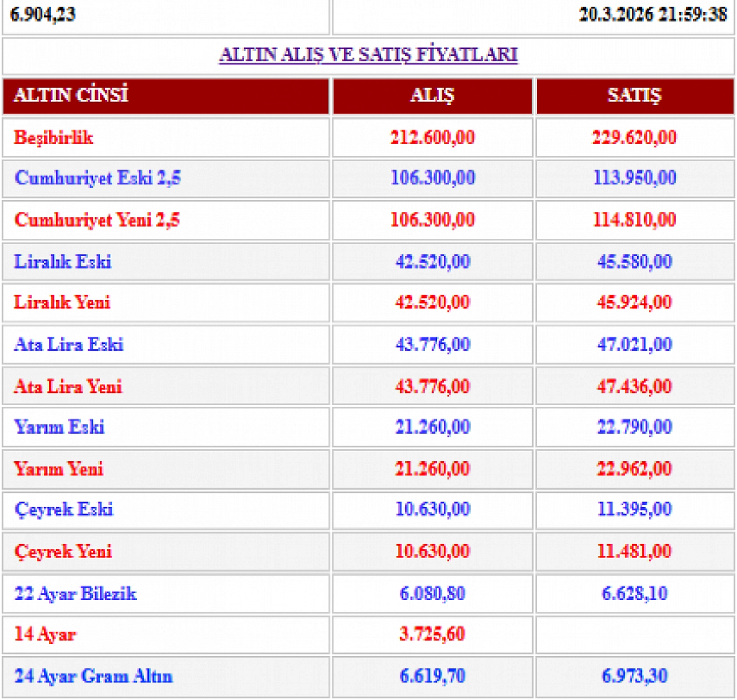Click Ata Lira Yeni selling price 47.436,00
This screenshot has width=737, height=700.
coord(634,386)
